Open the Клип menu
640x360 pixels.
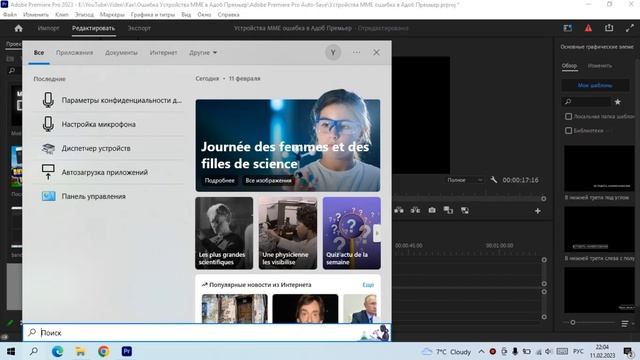62,14
